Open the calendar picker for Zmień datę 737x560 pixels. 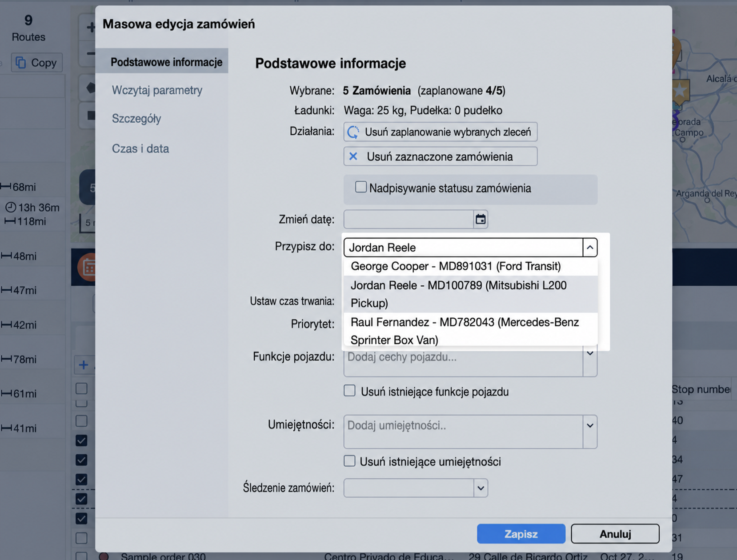481,220
